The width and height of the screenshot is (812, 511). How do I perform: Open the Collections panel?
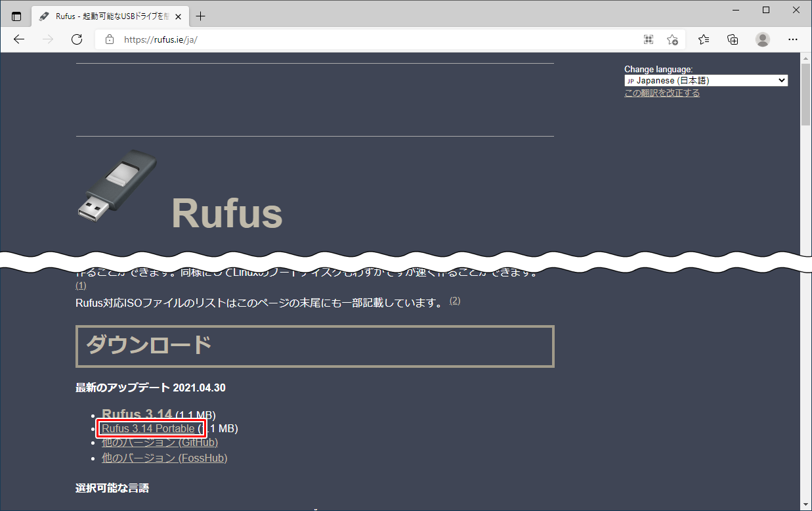pos(733,39)
